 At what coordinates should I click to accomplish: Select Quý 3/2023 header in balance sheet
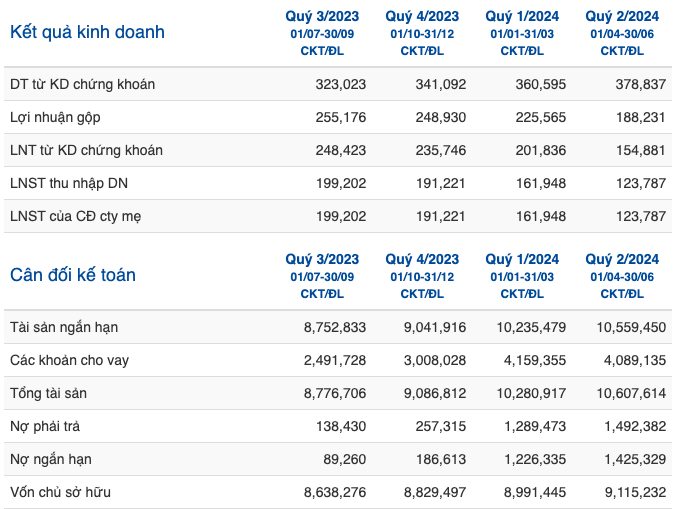click(x=322, y=259)
